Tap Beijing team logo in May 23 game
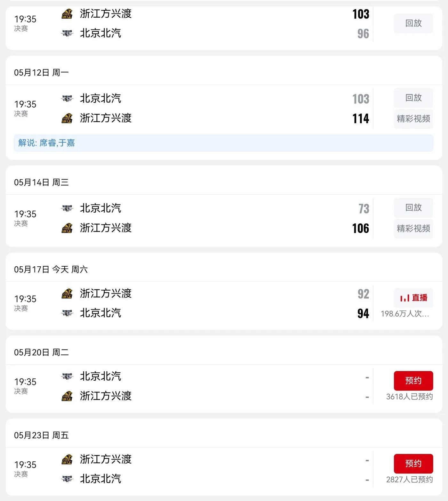Image resolution: width=448 pixels, height=501 pixels. [x=67, y=479]
